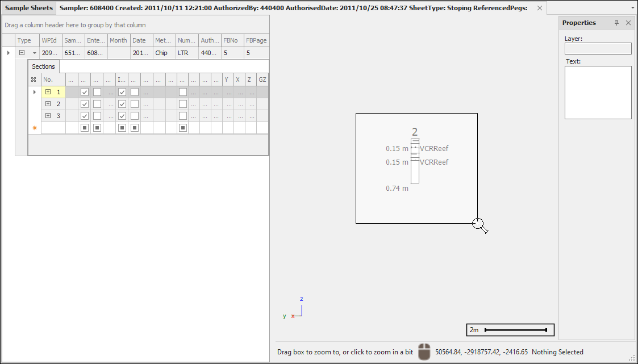The width and height of the screenshot is (638, 364).
Task: Toggle first checkbox in section row 3
Action: click(x=85, y=116)
